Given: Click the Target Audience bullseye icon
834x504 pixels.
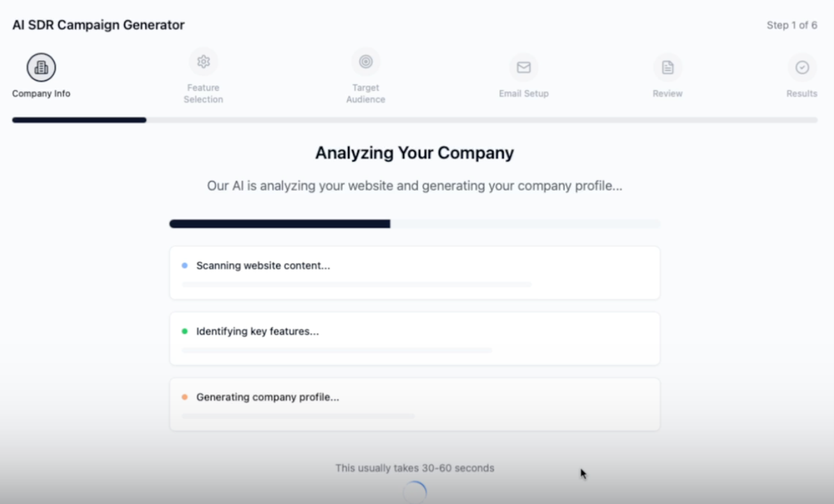Looking at the screenshot, I should [366, 62].
